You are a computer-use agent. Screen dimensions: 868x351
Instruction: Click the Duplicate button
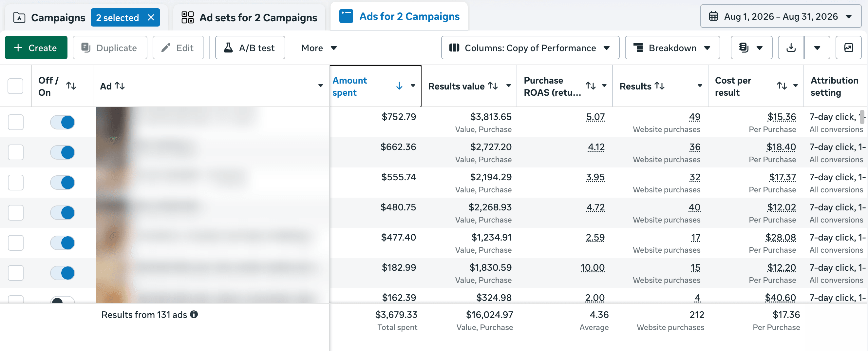click(110, 48)
